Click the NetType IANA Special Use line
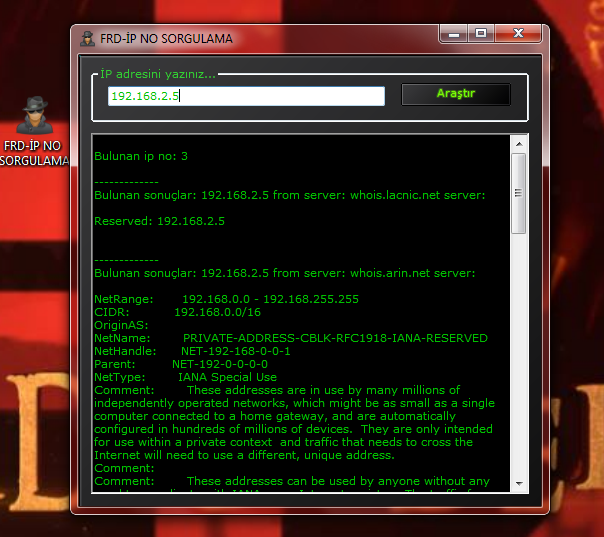 tap(185, 377)
